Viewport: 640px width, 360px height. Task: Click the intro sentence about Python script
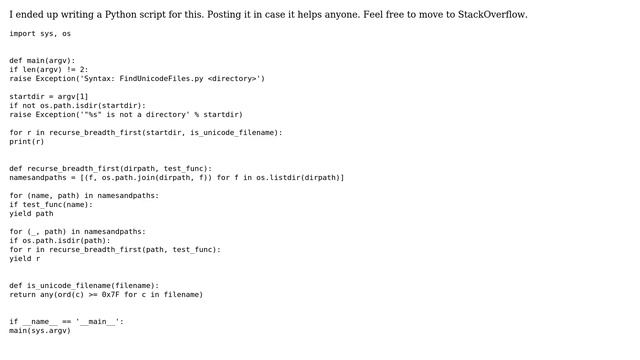[268, 15]
